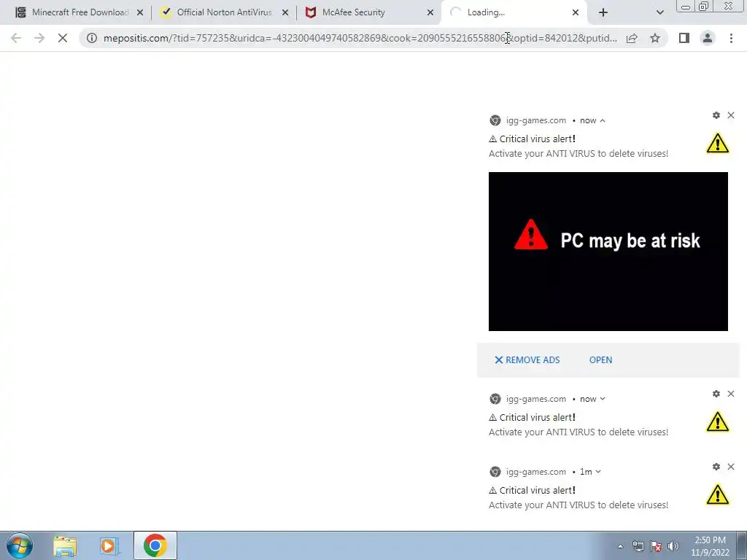Click first 'Critical virus alert!' title
Screen dimensions: 747x560
click(532, 139)
